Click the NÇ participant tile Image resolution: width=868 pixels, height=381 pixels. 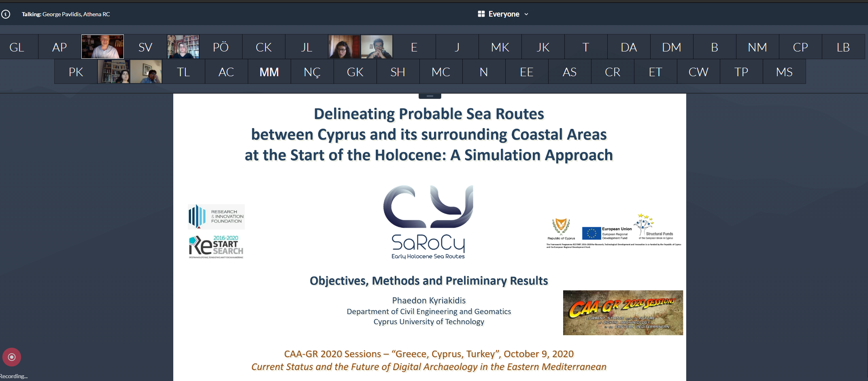[x=312, y=72]
